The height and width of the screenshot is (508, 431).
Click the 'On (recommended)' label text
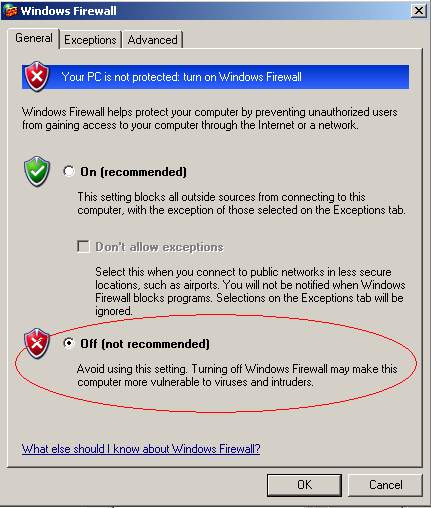pos(133,172)
